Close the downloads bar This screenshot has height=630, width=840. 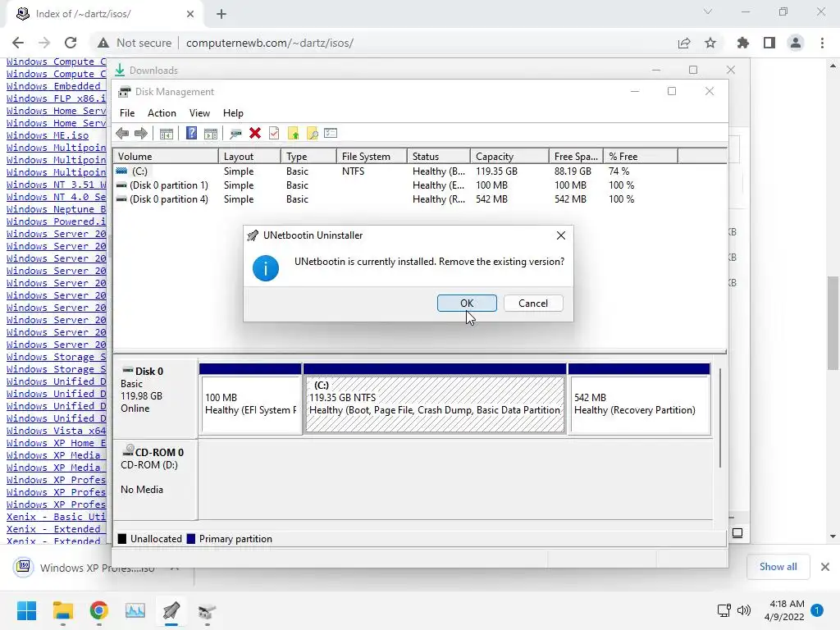coord(825,567)
